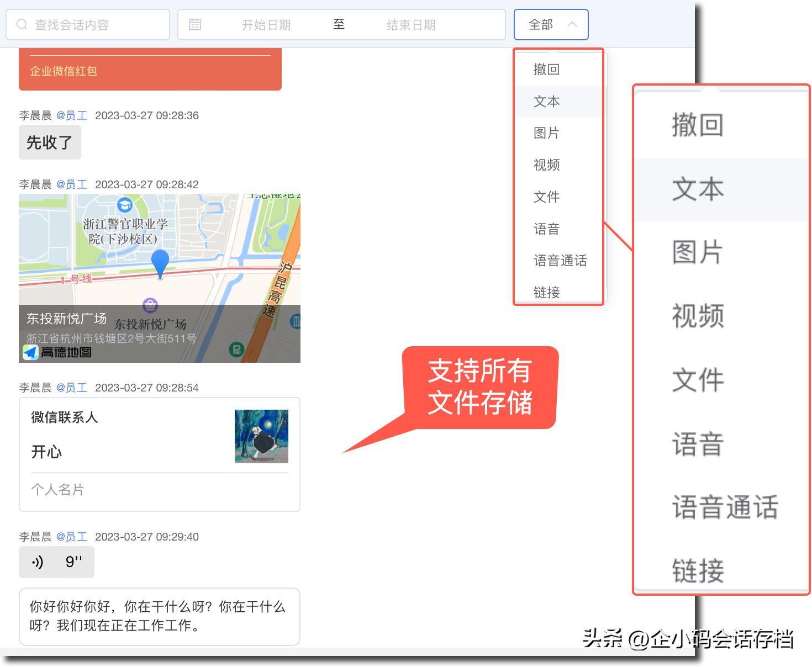Click the @员工 link beside 李晨晨
This screenshot has height=667, width=812.
72,115
